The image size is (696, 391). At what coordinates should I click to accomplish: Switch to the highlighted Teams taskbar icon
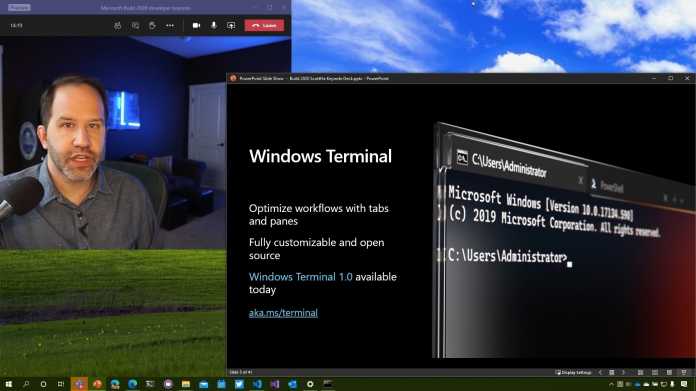coord(79,384)
